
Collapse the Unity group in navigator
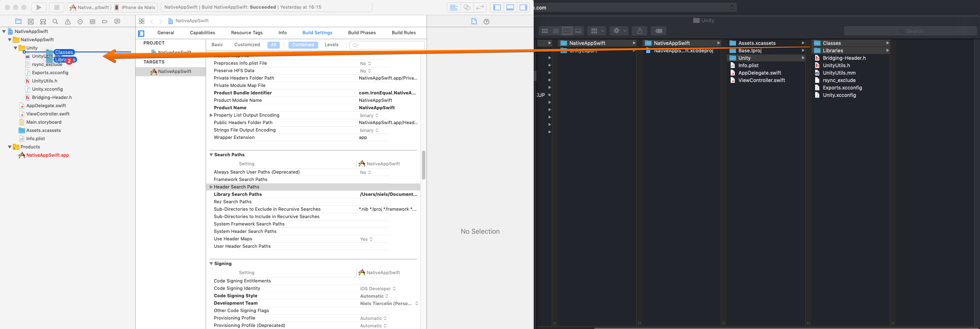coord(16,48)
